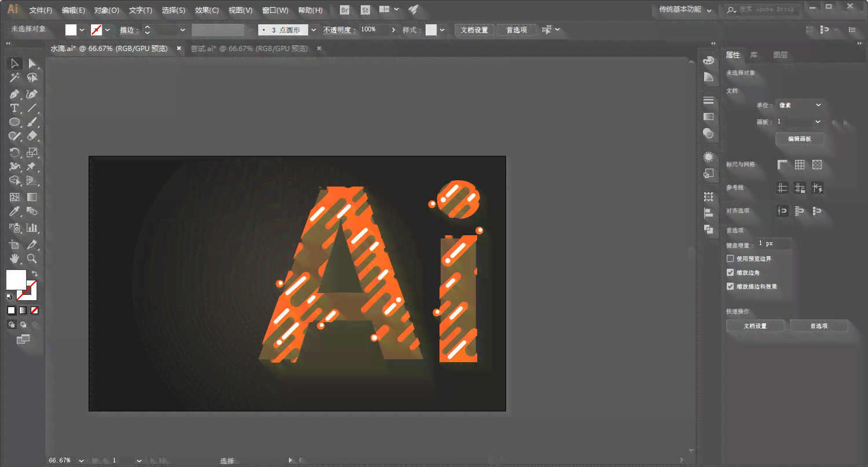Viewport: 868px width, 467px height.
Task: Select the Line Segment tool
Action: point(32,108)
